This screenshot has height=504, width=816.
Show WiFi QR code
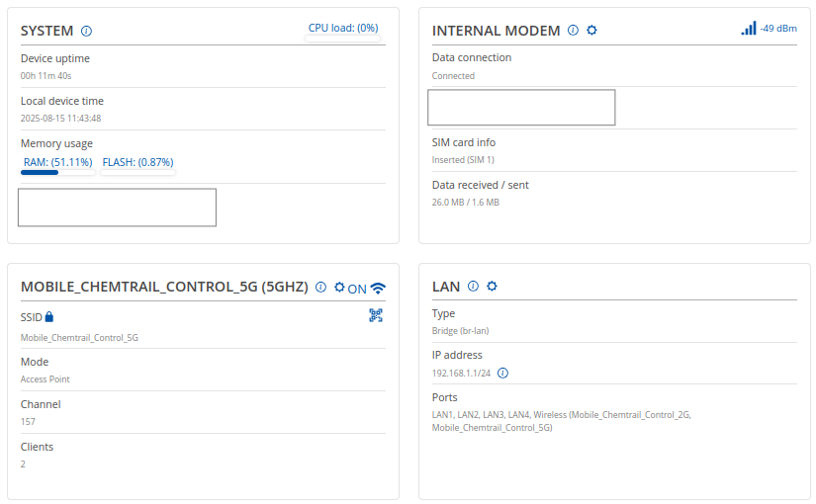pyautogui.click(x=376, y=315)
